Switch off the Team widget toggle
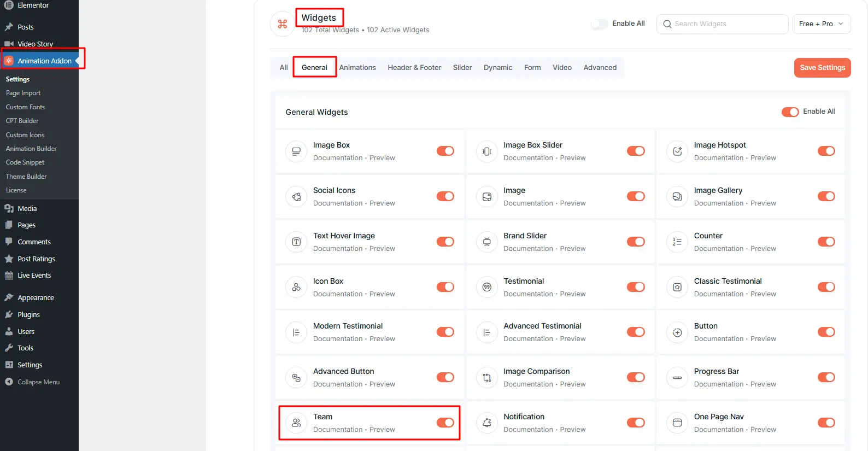 click(445, 423)
